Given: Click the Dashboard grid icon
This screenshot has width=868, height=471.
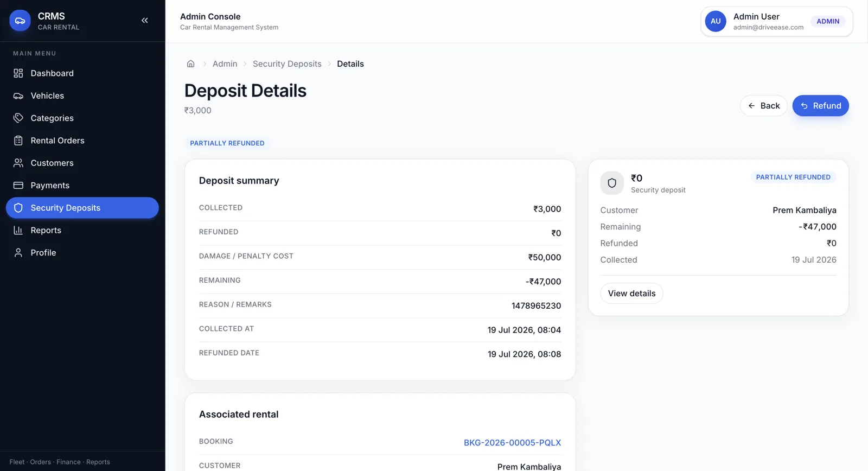Looking at the screenshot, I should (x=18, y=73).
